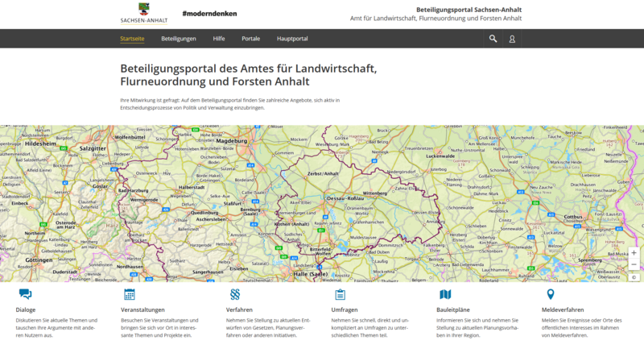Click Beteiligungsportal Sachsen-Anhalt header title
Screen dimensions: 644x349
[x=469, y=10]
